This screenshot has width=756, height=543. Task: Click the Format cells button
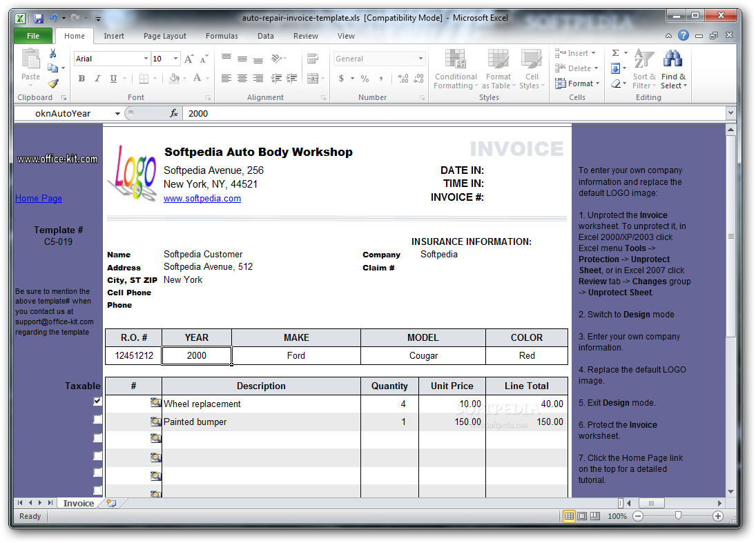coord(577,83)
